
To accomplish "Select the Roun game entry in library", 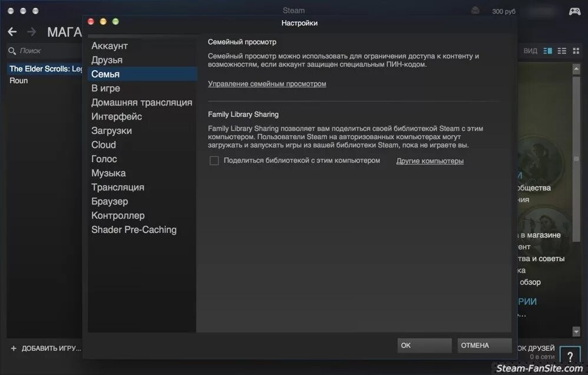I will [19, 81].
